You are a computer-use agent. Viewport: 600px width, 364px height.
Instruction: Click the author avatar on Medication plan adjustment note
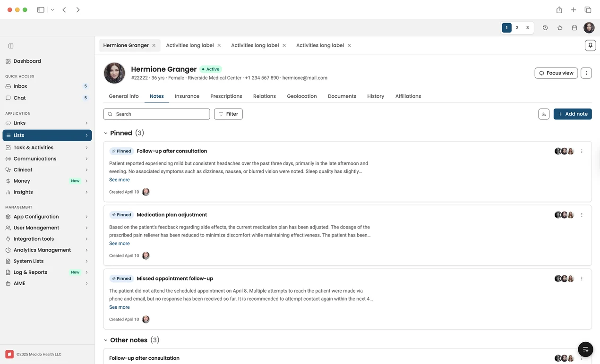(x=146, y=255)
